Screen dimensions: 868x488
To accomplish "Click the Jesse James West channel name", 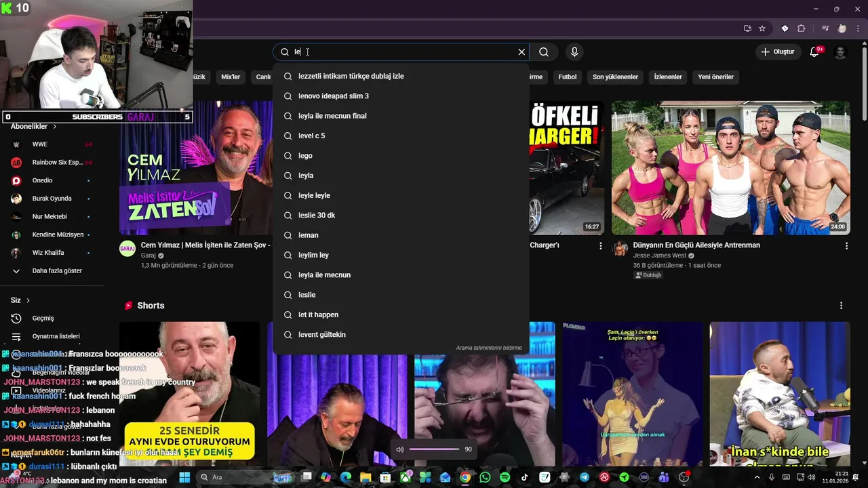I will tap(660, 256).
